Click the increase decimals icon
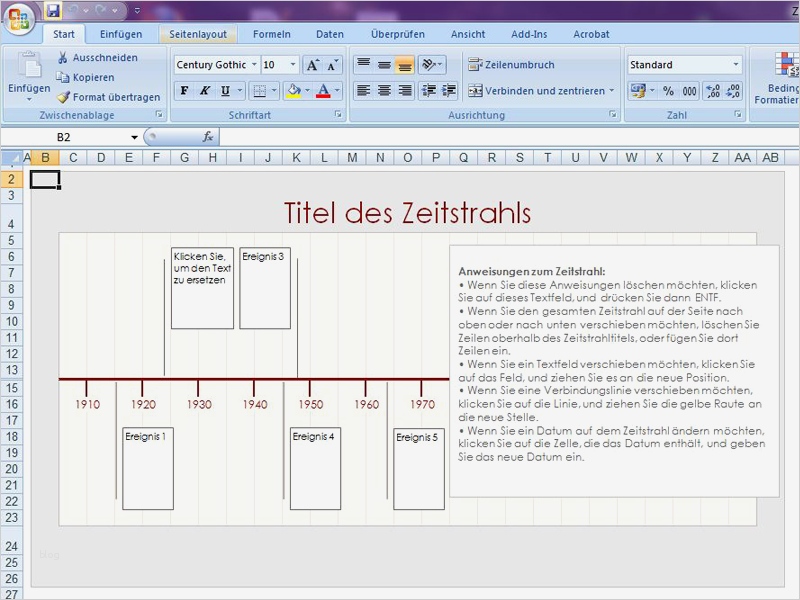Screen dimensions: 800x600 click(x=712, y=90)
